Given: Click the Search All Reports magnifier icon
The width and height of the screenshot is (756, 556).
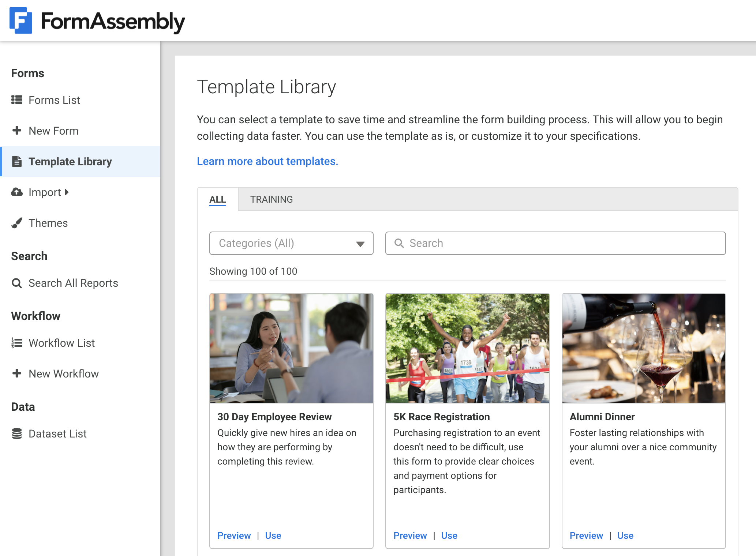Looking at the screenshot, I should coord(17,283).
